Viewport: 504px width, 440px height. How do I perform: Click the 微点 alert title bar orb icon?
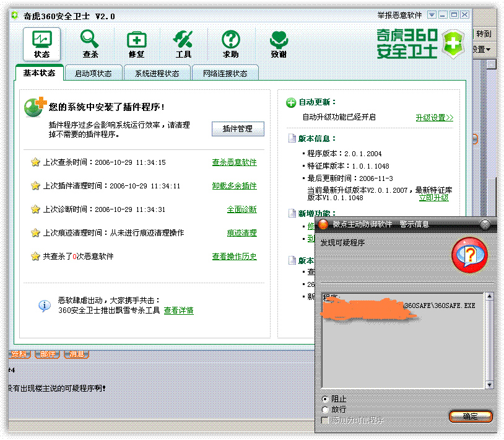[x=323, y=224]
